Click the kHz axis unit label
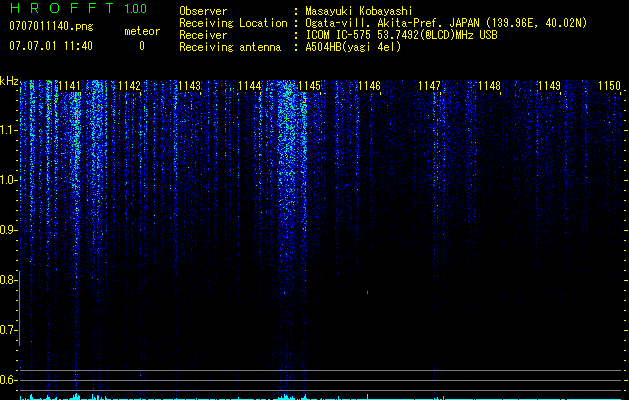The height and width of the screenshot is (400, 629). pyautogui.click(x=9, y=81)
